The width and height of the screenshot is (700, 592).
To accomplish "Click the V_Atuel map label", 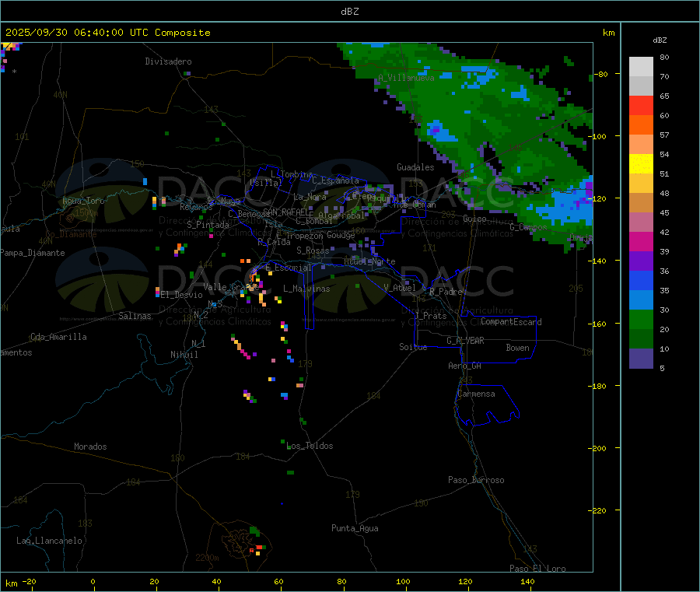I will click(x=400, y=288).
